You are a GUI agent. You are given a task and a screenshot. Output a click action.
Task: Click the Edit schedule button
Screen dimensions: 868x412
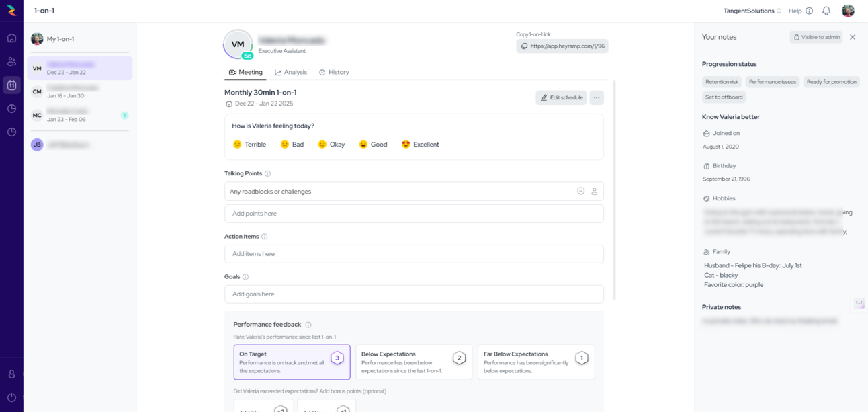tap(561, 97)
